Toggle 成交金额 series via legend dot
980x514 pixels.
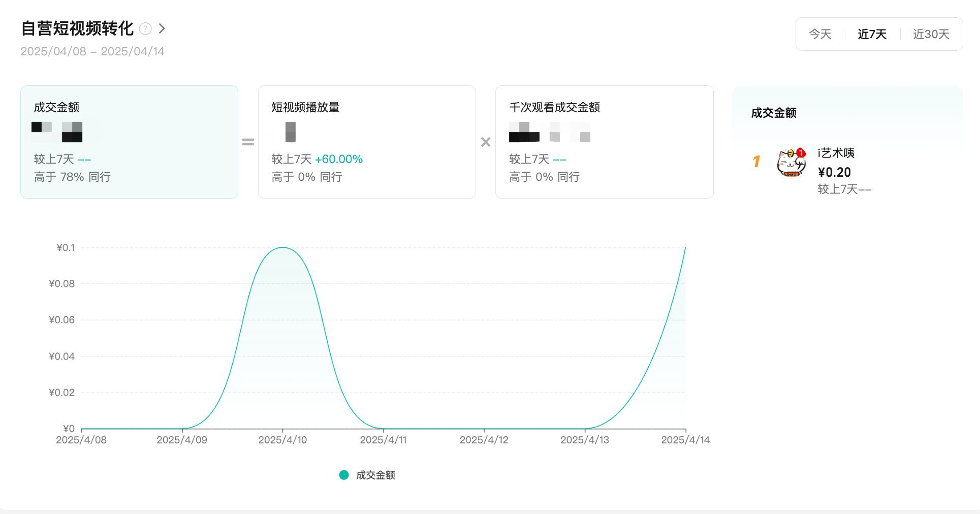point(344,475)
